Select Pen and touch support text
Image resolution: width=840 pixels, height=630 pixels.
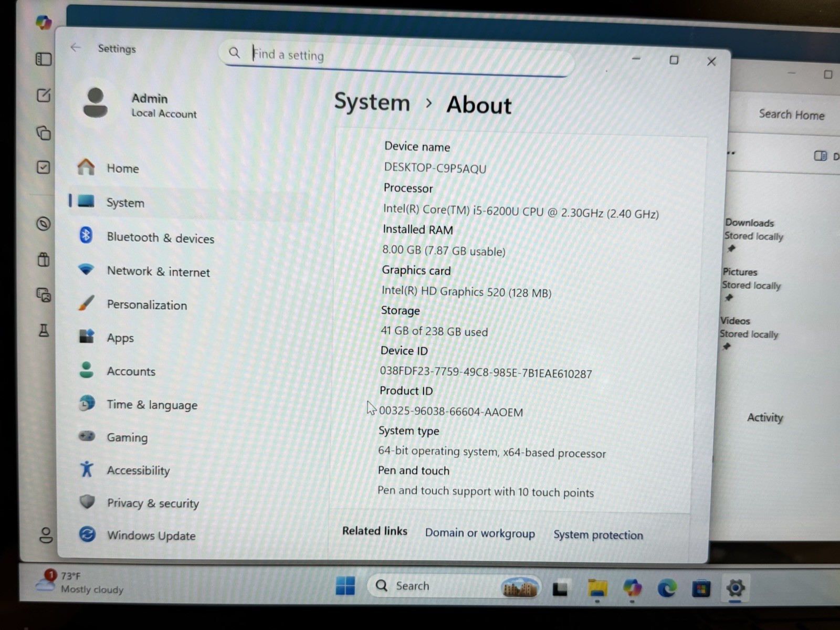(486, 491)
